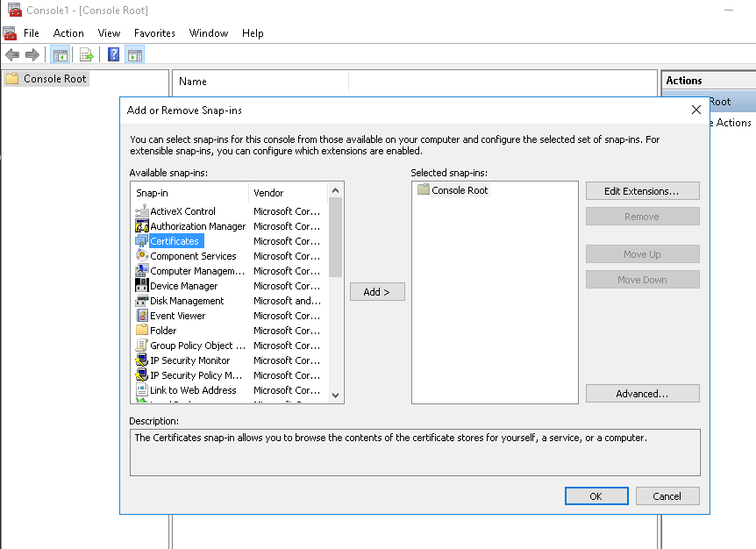The width and height of the screenshot is (756, 549).
Task: Open the Advanced dialog
Action: (642, 393)
